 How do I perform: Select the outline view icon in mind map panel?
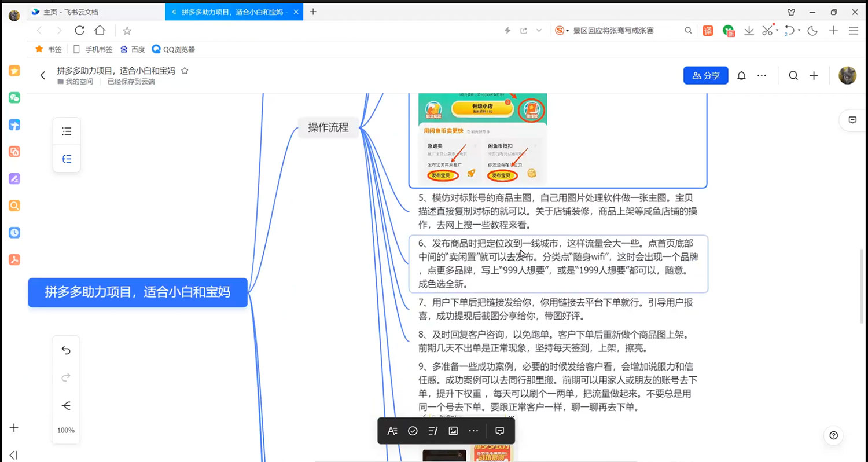tap(67, 131)
